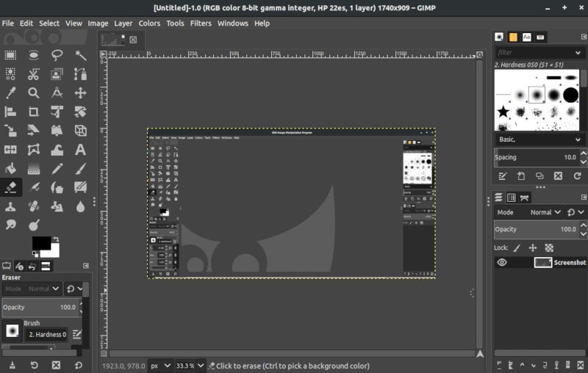
Task: Select the Move tool
Action: [x=80, y=93]
